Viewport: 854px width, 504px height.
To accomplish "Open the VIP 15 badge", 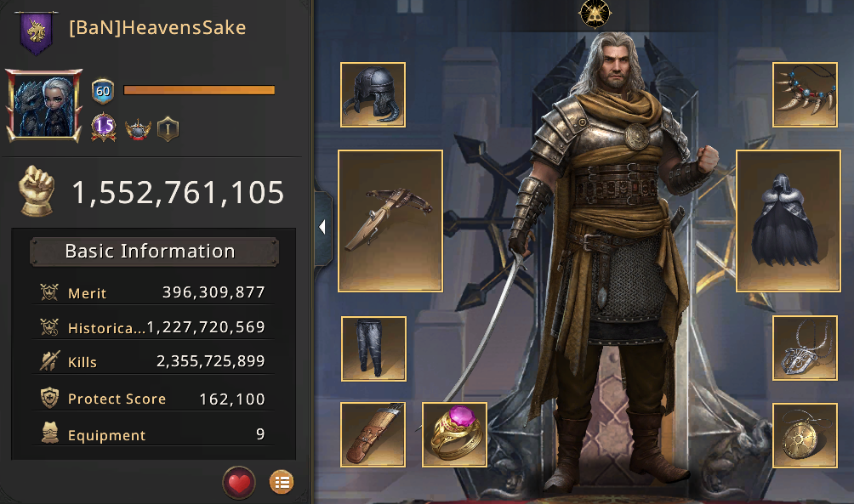I will click(x=104, y=127).
